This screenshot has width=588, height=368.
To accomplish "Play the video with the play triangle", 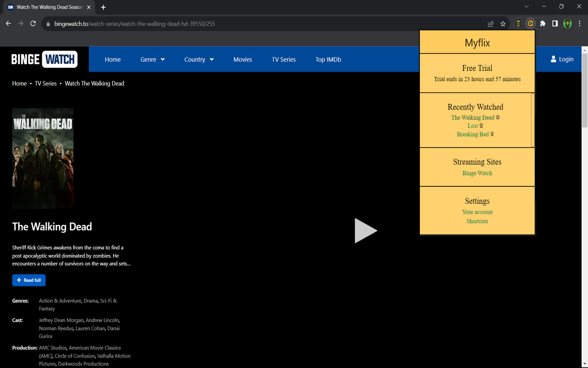I will (x=366, y=230).
